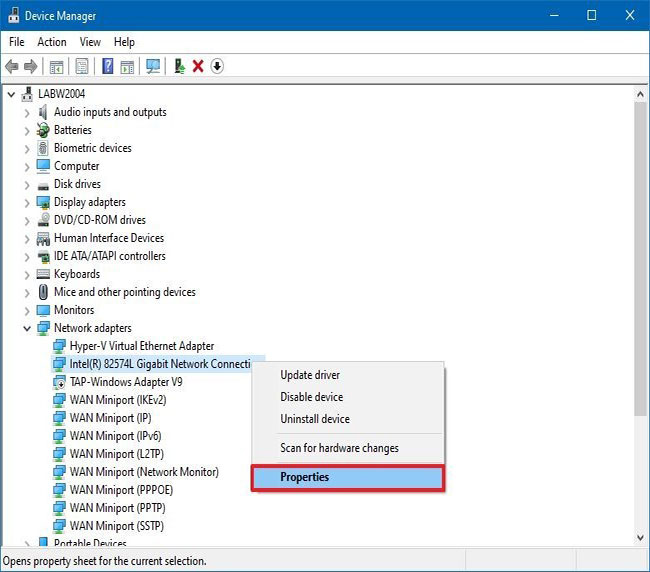Expand the Display adapters category
This screenshot has height=572, width=650.
coord(27,202)
